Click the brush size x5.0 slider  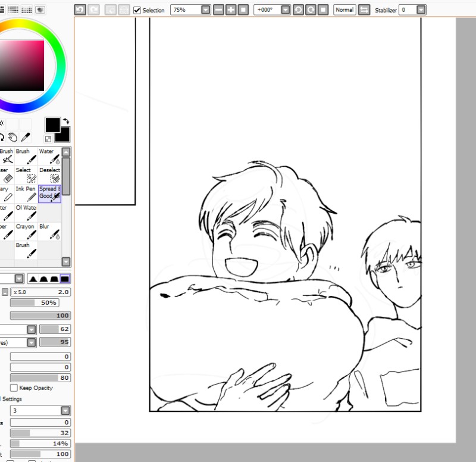tap(40, 292)
